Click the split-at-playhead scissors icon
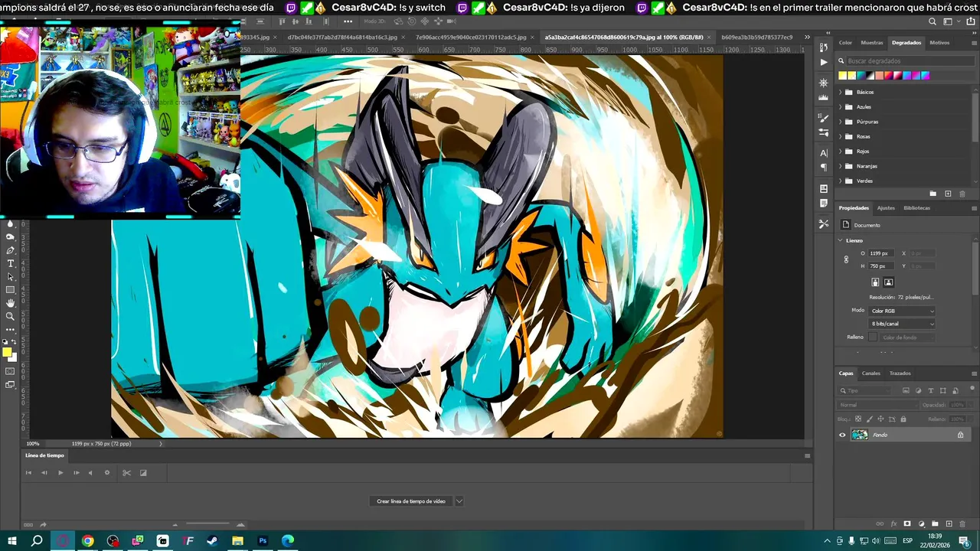The height and width of the screenshot is (551, 980). pyautogui.click(x=126, y=473)
